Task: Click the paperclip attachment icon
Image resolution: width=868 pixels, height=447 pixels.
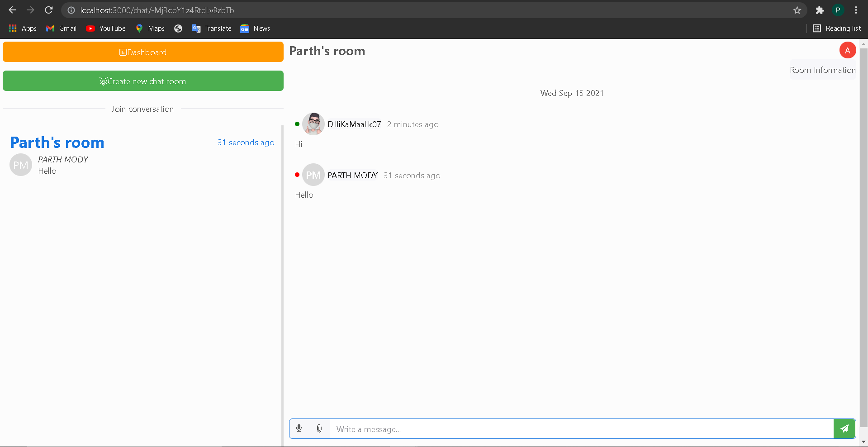Action: (x=319, y=428)
